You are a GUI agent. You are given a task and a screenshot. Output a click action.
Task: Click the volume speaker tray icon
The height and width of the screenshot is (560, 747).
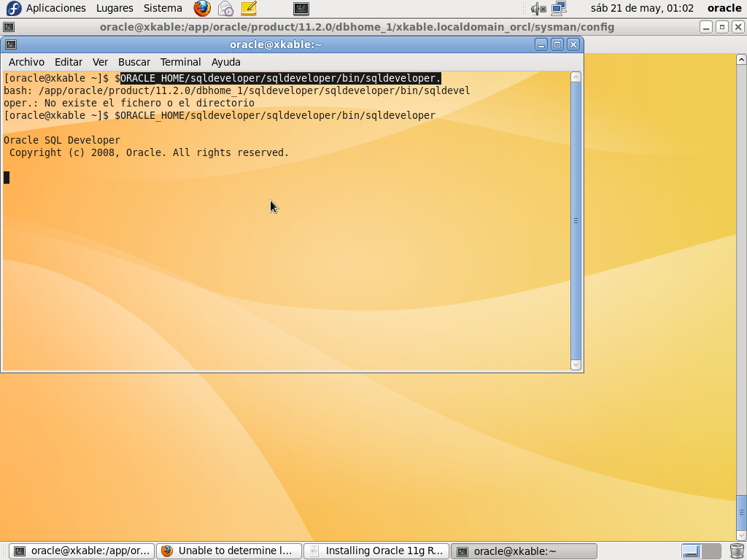[x=538, y=8]
